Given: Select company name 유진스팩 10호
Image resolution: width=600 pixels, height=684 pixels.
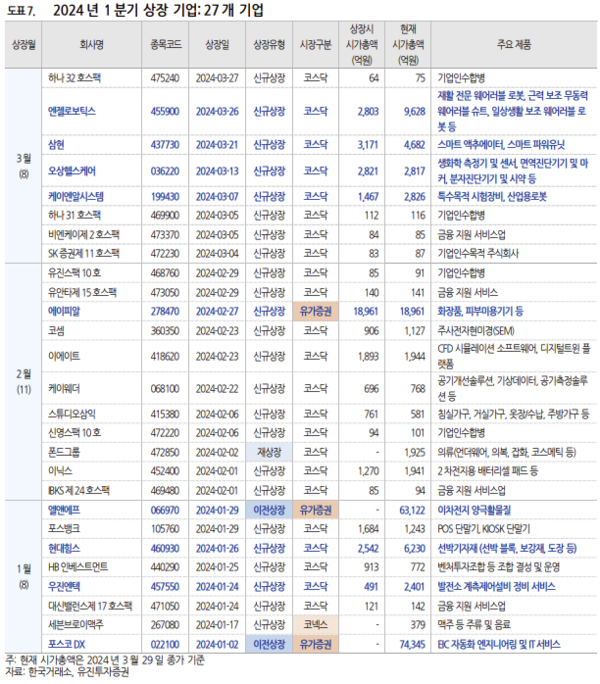Looking at the screenshot, I should pyautogui.click(x=74, y=273).
